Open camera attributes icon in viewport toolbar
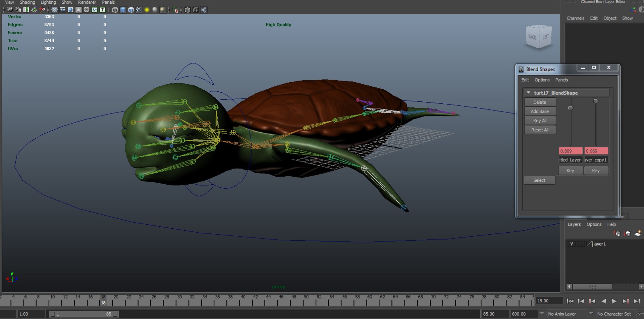Image resolution: width=644 pixels, height=319 pixels. click(x=18, y=10)
